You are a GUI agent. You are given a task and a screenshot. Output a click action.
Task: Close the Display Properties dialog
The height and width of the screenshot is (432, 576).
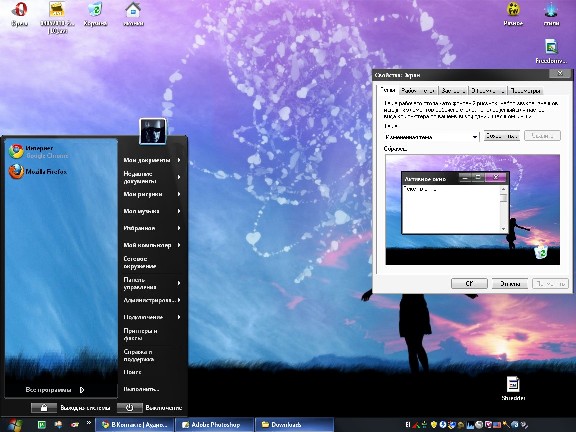[560, 74]
